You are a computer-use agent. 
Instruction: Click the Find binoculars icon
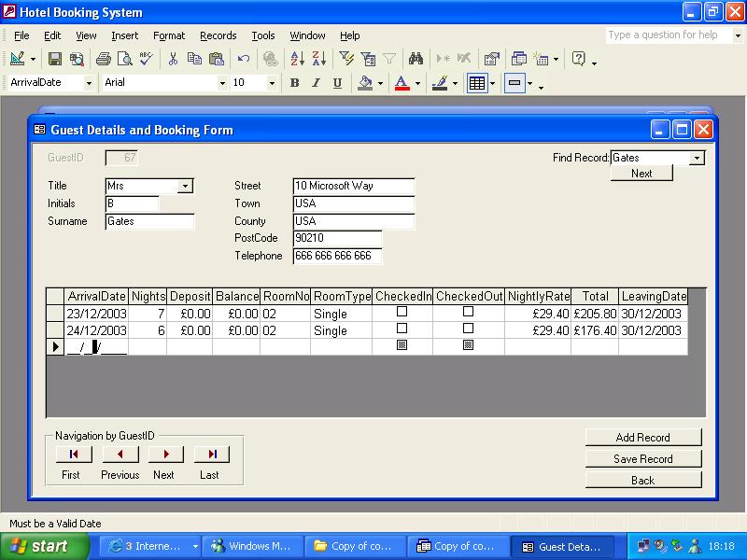[x=416, y=59]
